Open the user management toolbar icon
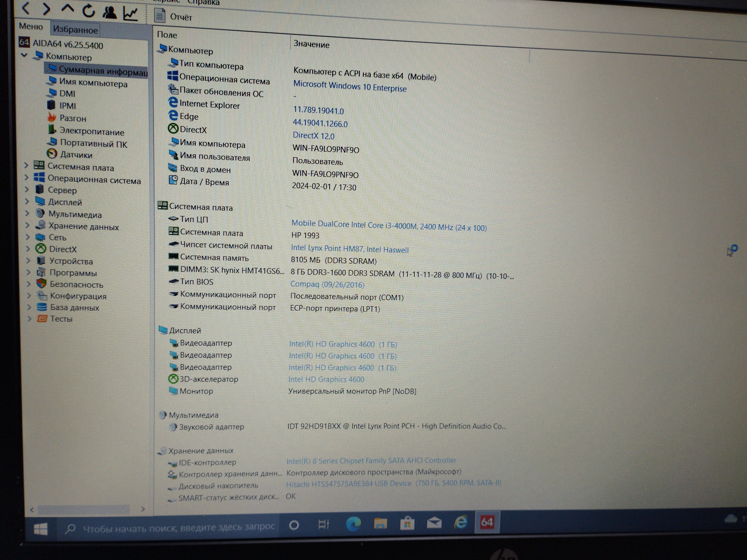Viewport: 747px width, 560px height. 109,12
